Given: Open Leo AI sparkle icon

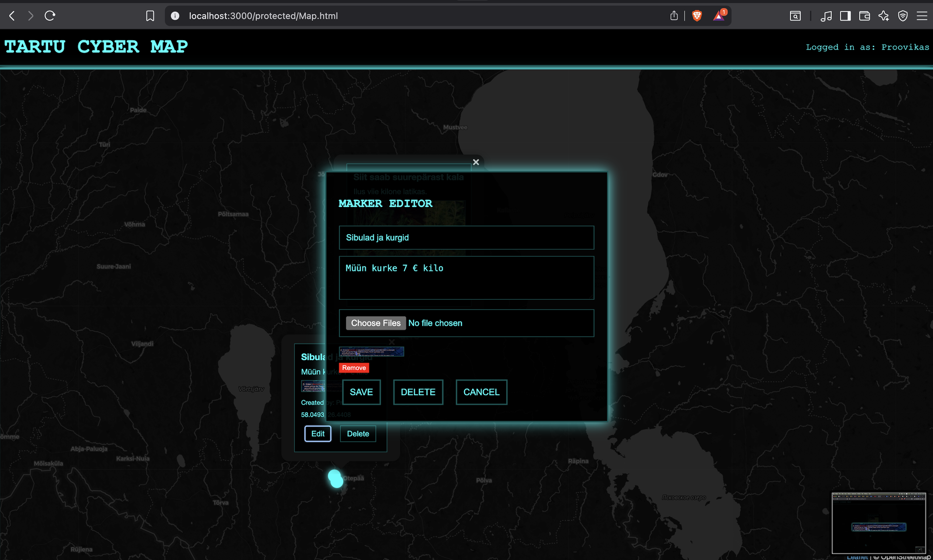Looking at the screenshot, I should [884, 16].
